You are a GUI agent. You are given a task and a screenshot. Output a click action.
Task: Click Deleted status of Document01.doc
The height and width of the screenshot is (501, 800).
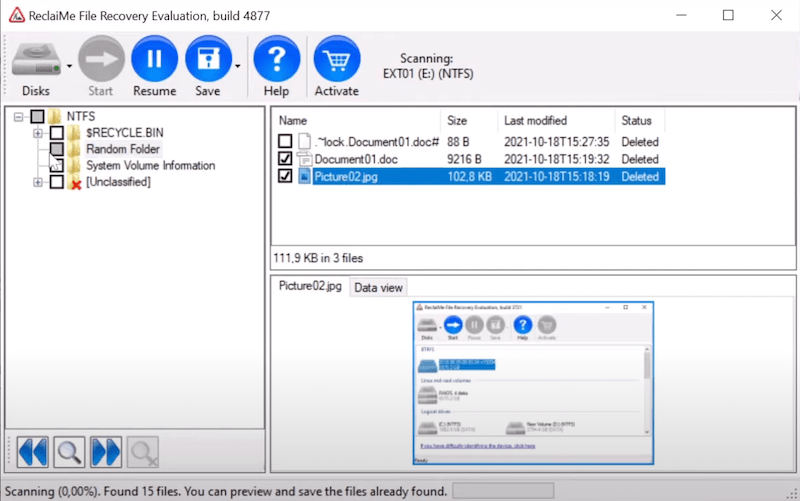[640, 159]
